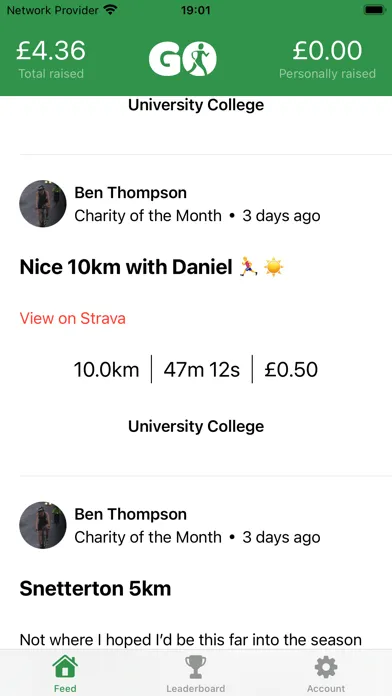
Task: Tap the 47m 12s duration stat
Action: pyautogui.click(x=202, y=370)
